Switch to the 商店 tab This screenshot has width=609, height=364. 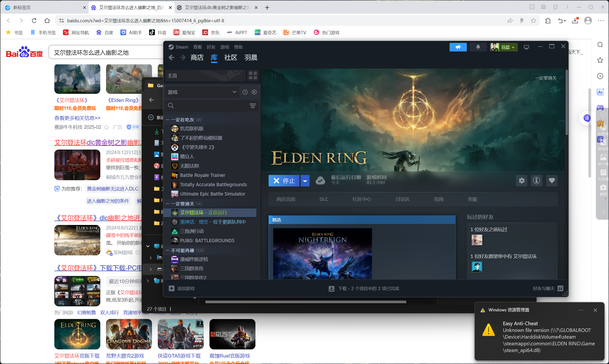point(197,58)
